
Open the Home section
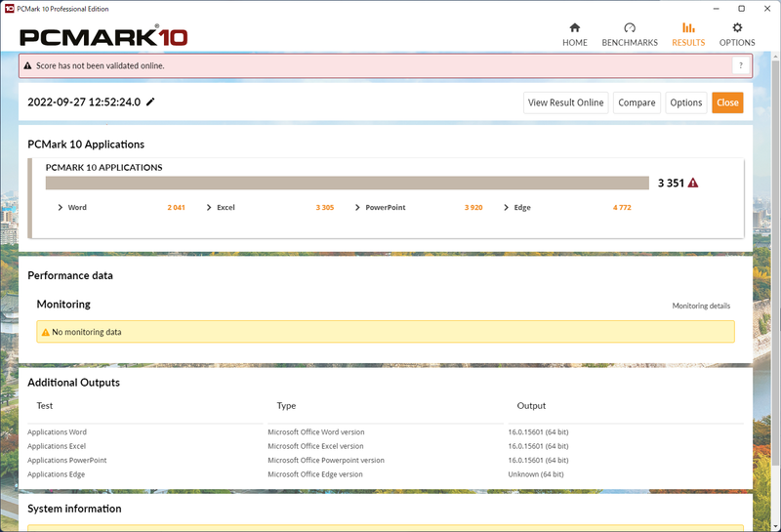[x=575, y=34]
